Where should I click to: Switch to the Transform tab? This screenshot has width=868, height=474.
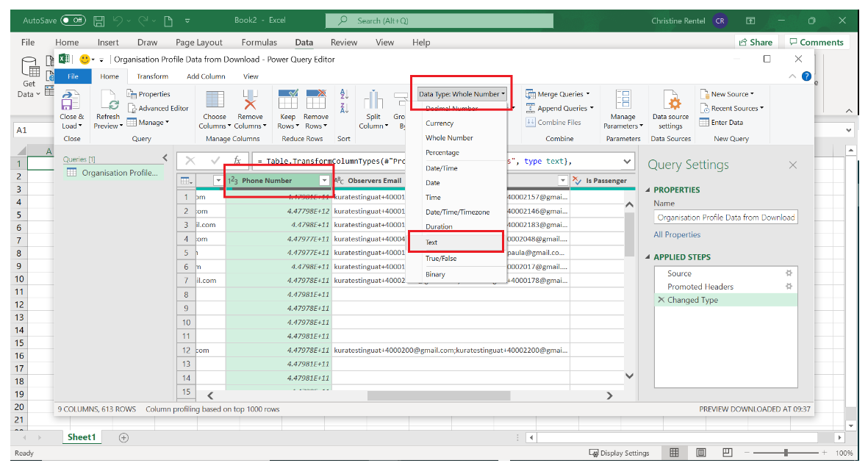pos(152,76)
